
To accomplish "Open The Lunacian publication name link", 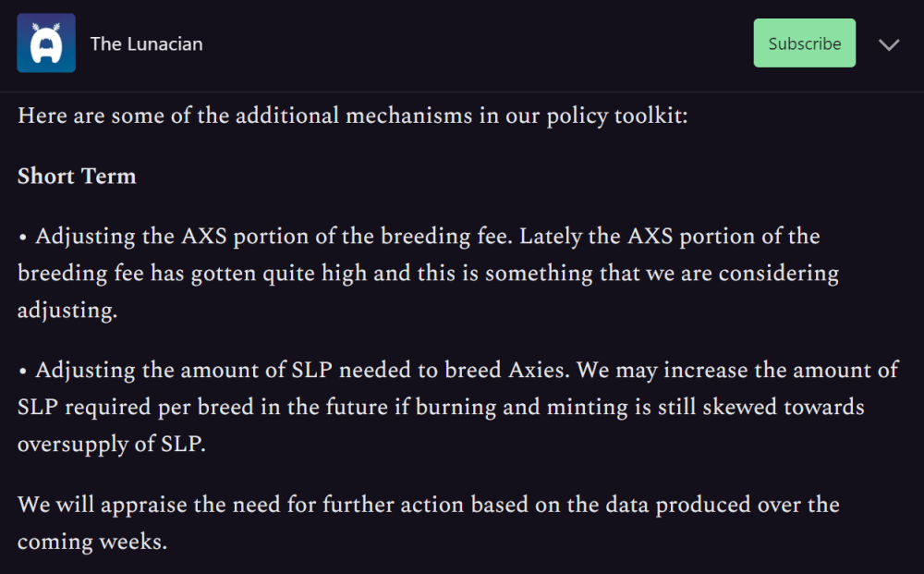I will (146, 43).
